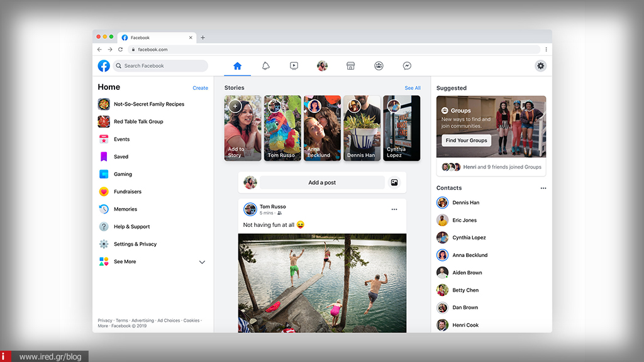Open the Messenger icon
Viewport: 644px width, 362px height.
point(407,66)
